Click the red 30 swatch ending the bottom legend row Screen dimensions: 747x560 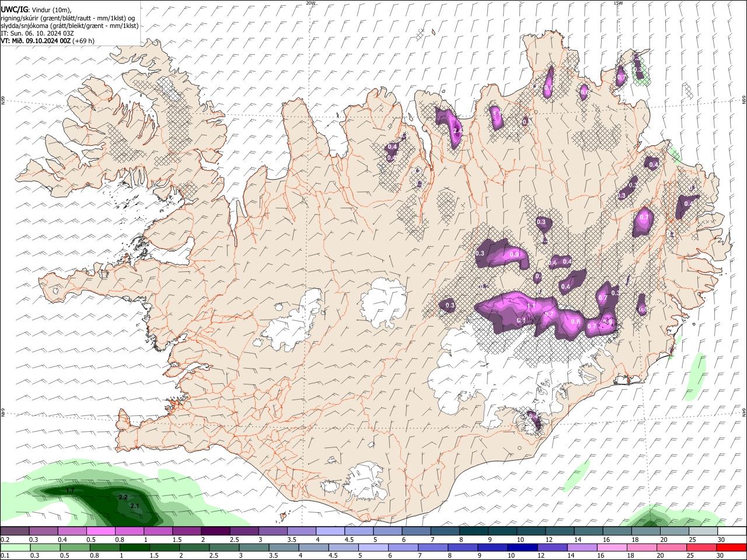[x=731, y=548]
